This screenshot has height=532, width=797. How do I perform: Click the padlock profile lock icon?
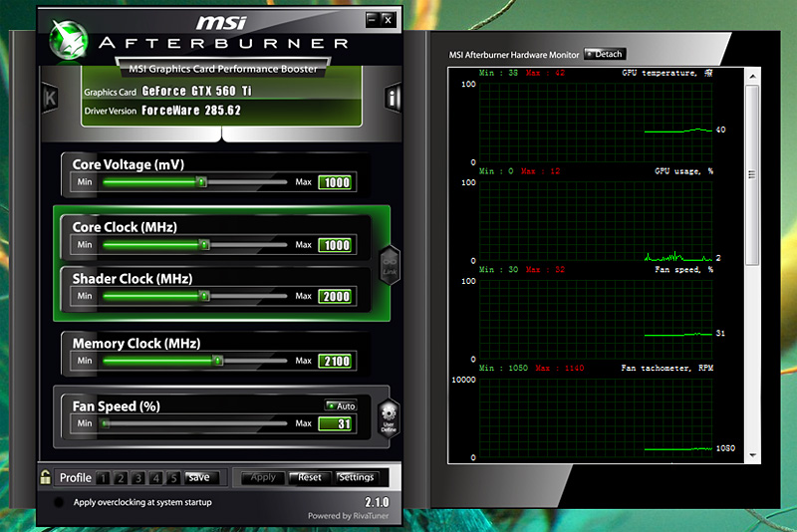pos(45,477)
